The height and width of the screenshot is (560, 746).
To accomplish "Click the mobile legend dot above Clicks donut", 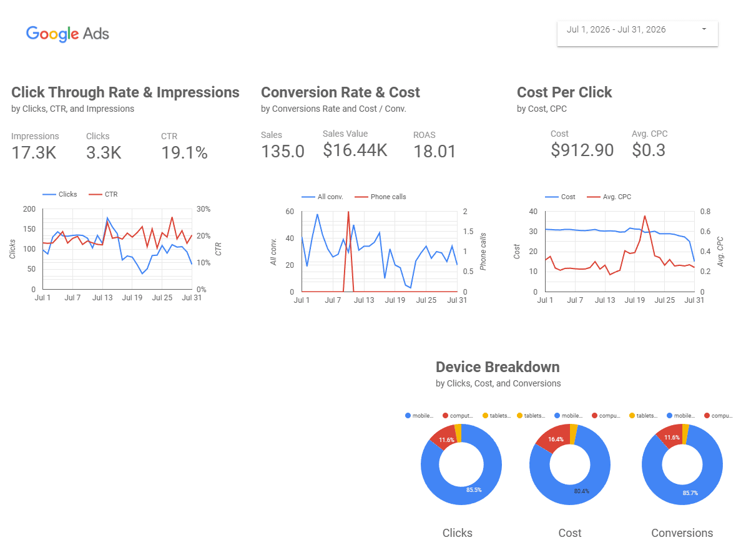I will click(x=408, y=415).
